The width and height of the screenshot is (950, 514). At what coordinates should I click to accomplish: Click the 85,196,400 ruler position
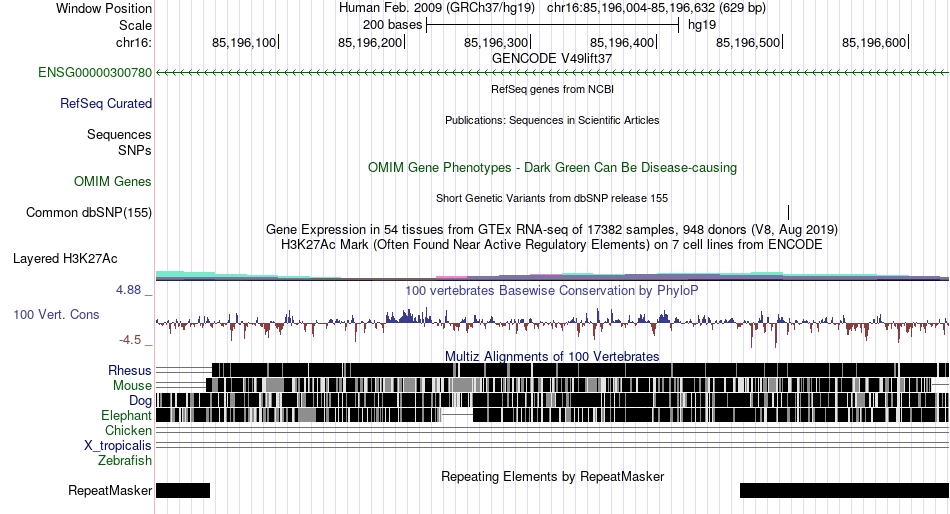click(x=622, y=42)
